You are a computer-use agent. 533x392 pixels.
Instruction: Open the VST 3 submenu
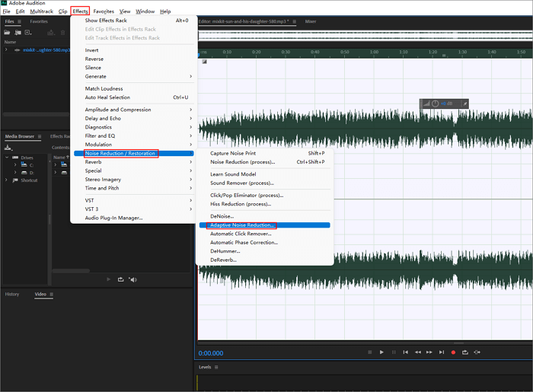pyautogui.click(x=134, y=209)
